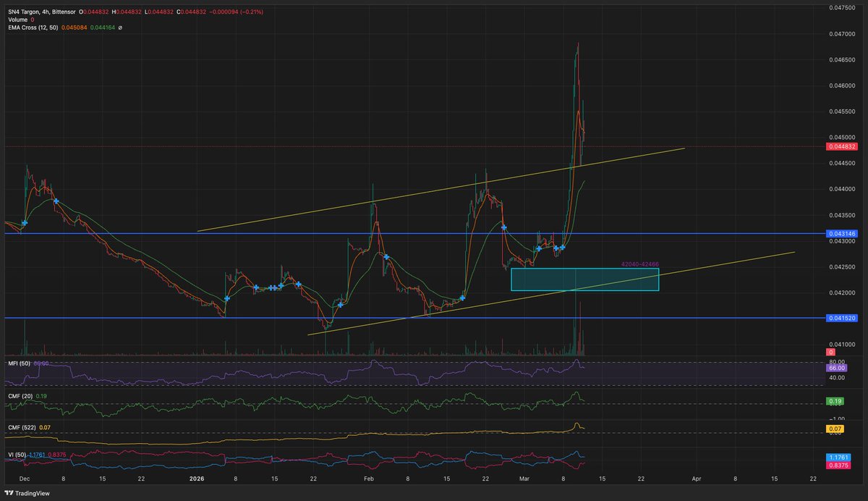This screenshot has height=501, width=868.
Task: Click the blue price label 0.041520
Action: click(x=841, y=318)
